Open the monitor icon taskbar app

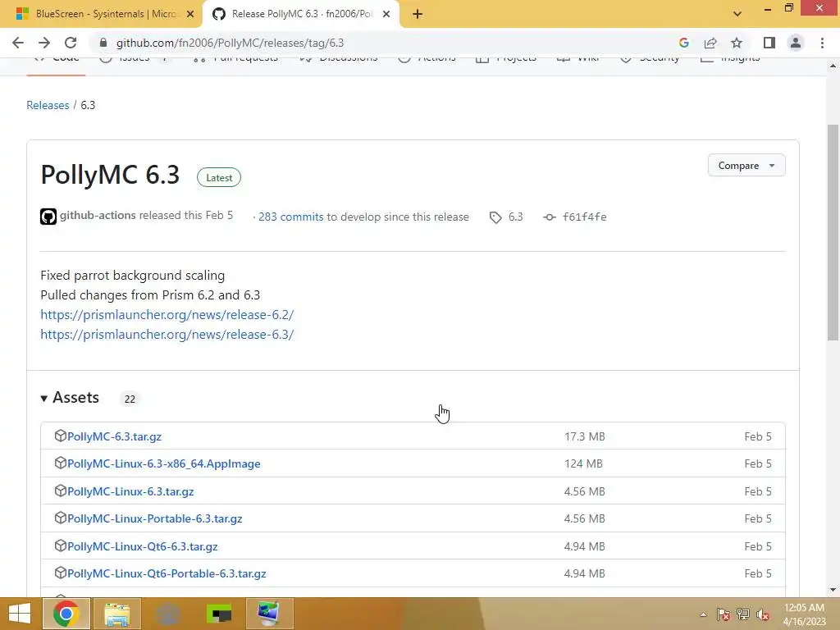tap(269, 614)
